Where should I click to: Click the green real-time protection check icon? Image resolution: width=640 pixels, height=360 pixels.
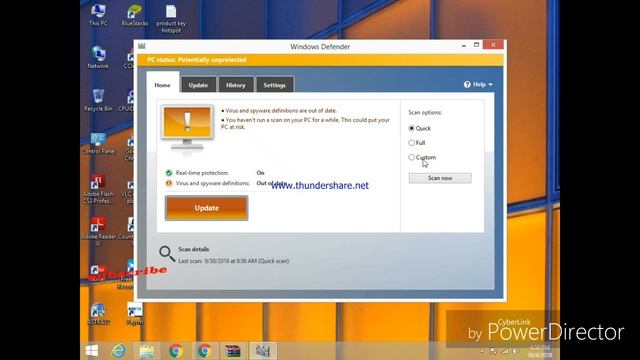coord(169,173)
